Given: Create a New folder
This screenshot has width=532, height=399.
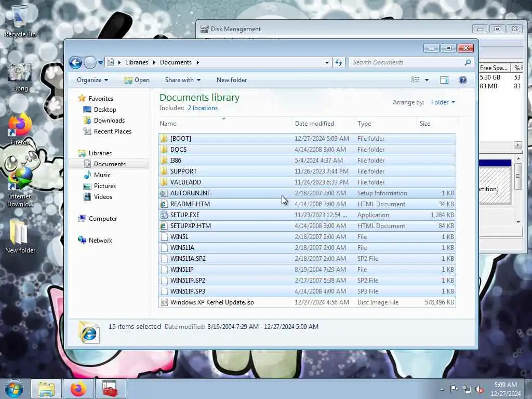Looking at the screenshot, I should point(232,80).
